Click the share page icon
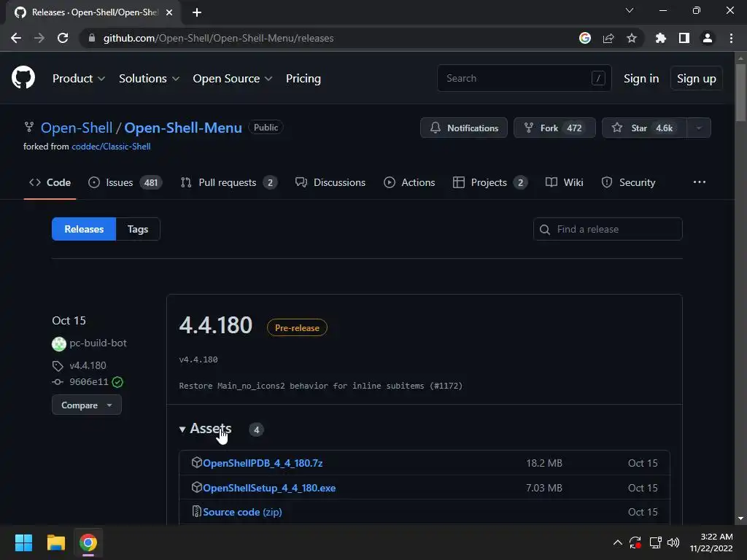747x560 pixels. pos(608,38)
